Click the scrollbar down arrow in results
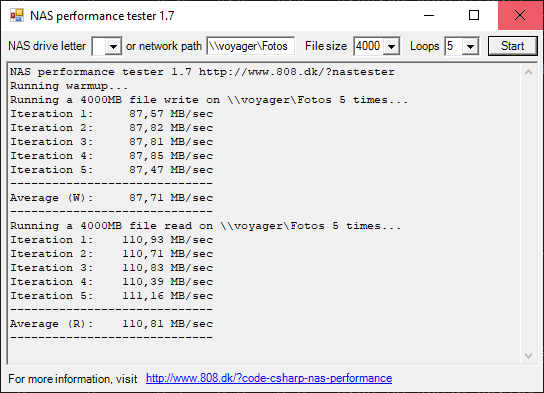This screenshot has height=393, width=544. [x=528, y=356]
